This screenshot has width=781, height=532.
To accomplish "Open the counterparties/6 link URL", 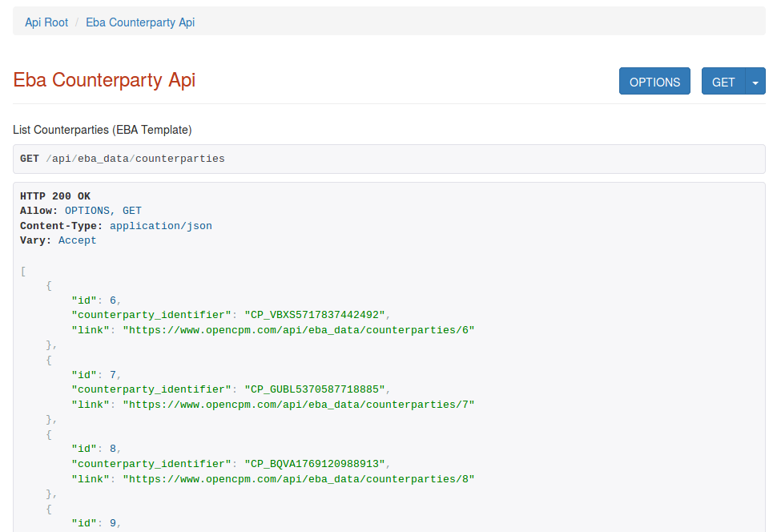I will (298, 330).
